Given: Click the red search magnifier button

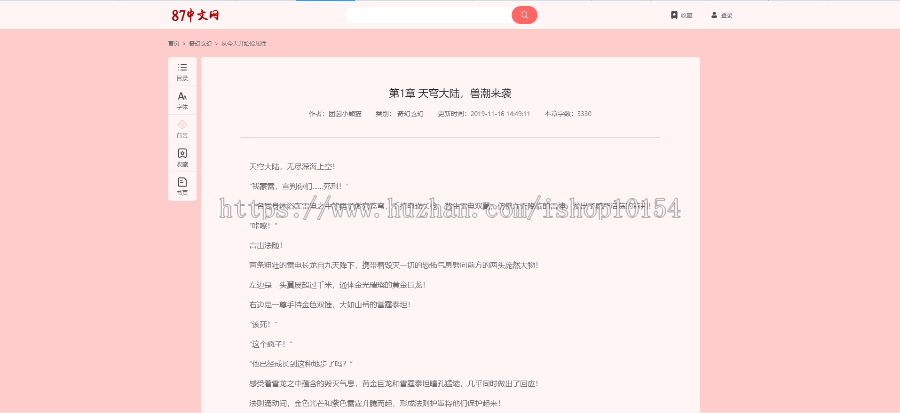Looking at the screenshot, I should tap(524, 15).
